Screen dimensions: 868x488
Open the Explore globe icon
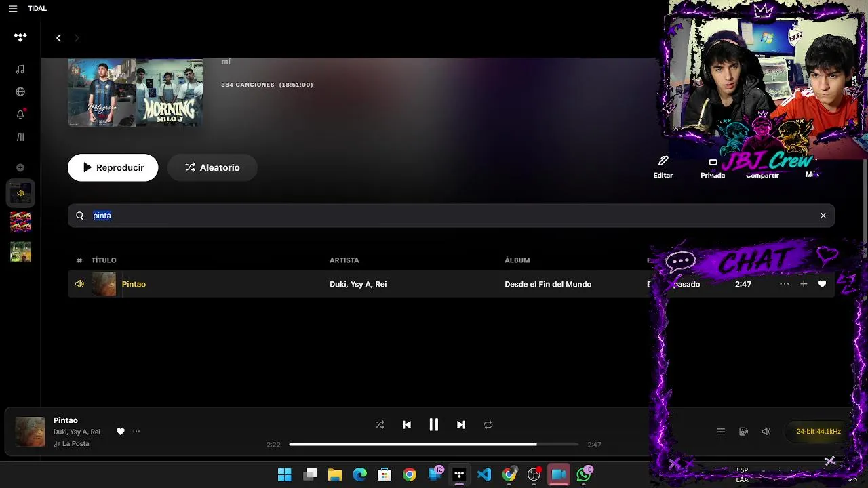20,92
